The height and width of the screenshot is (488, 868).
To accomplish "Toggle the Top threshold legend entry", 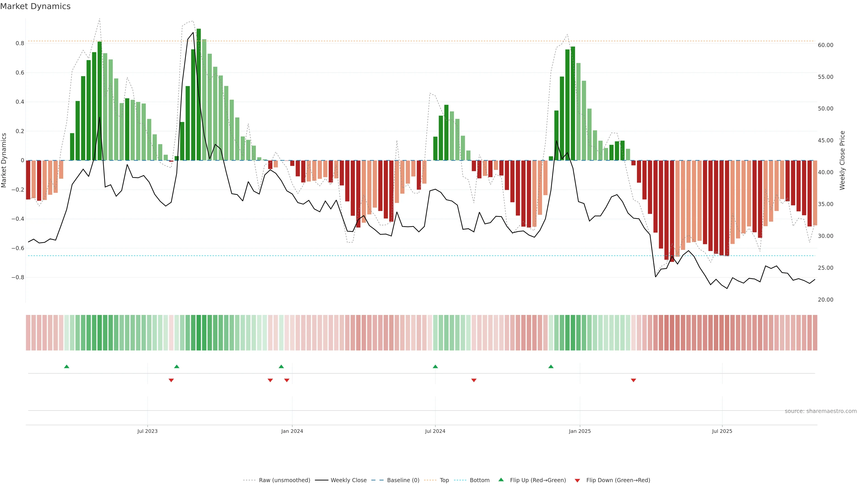I will 444,480.
